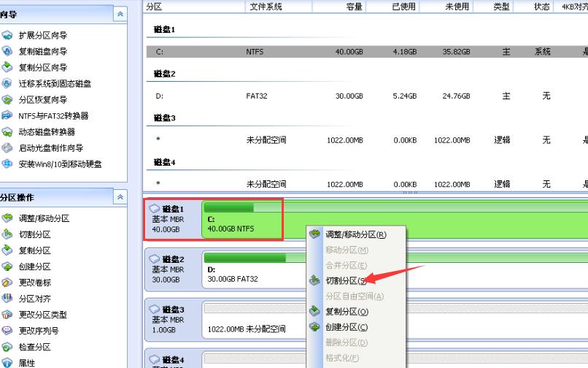The width and height of the screenshot is (588, 368).
Task: Choose 复制分区(O) in the context menu
Action: (x=346, y=311)
